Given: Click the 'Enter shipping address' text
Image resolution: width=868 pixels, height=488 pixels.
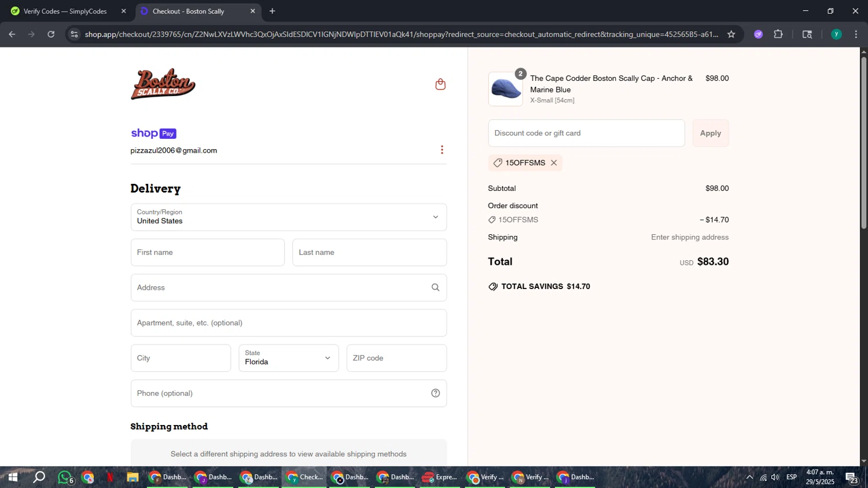Looking at the screenshot, I should coord(690,237).
